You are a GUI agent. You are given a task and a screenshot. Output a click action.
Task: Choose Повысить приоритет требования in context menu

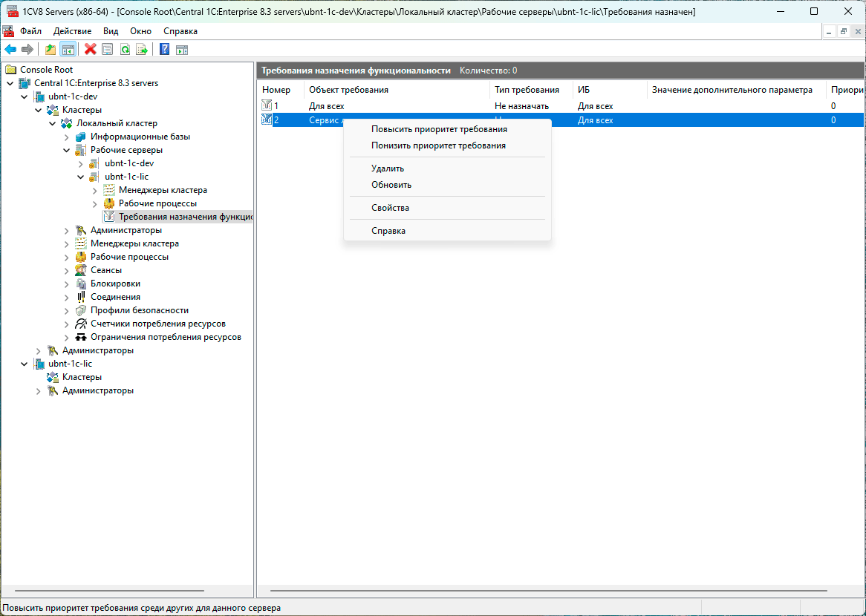pyautogui.click(x=439, y=129)
